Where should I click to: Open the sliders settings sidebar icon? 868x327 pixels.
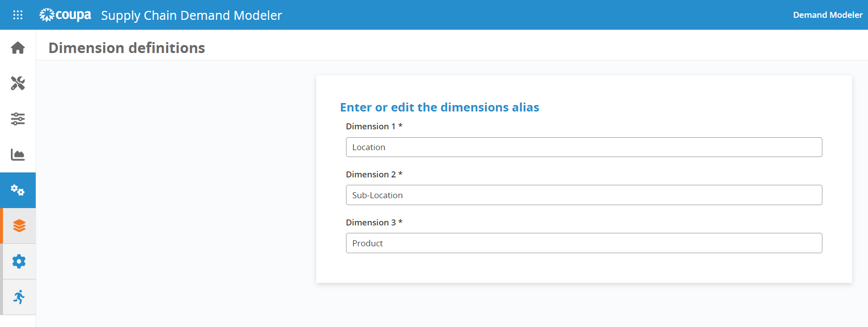[x=18, y=119]
